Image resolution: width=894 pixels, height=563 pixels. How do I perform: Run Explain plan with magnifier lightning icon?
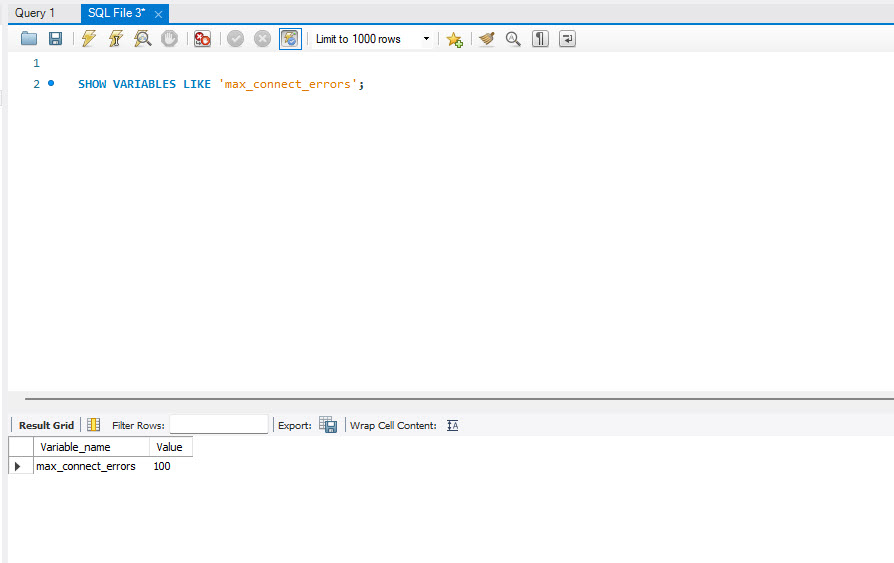pyautogui.click(x=143, y=39)
